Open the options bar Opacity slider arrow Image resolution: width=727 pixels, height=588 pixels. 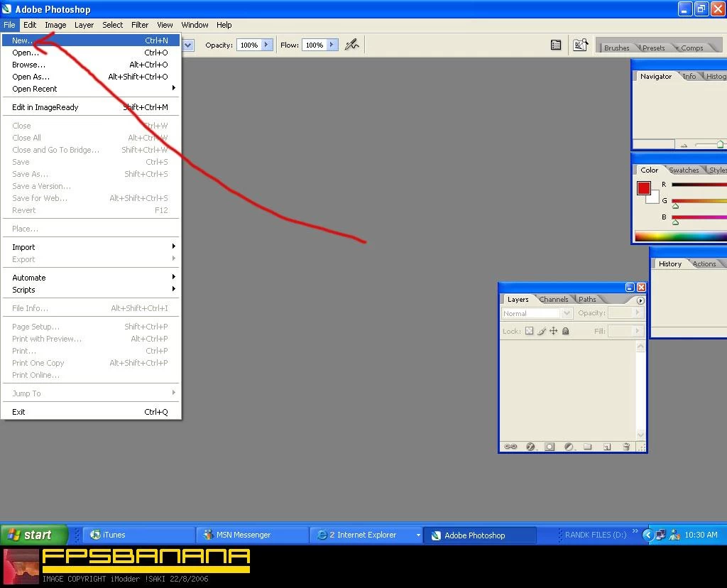(x=266, y=45)
